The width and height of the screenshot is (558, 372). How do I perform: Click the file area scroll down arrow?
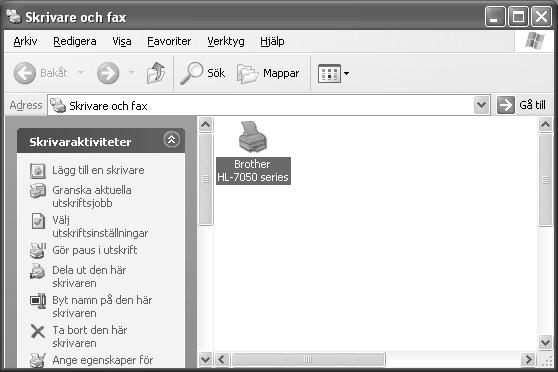[546, 342]
